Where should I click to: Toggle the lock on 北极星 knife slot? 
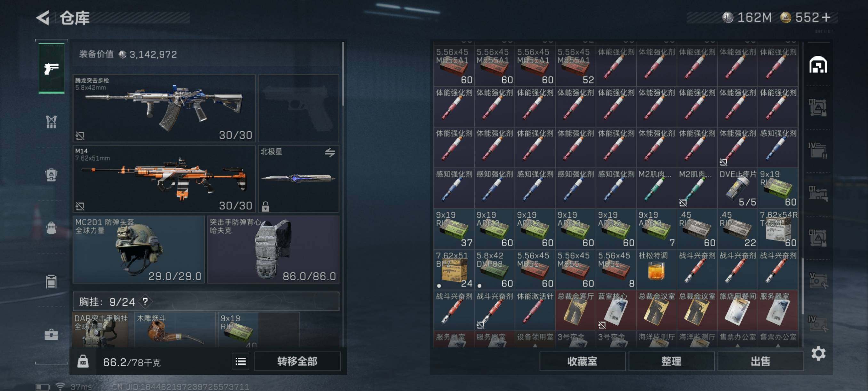[x=266, y=206]
